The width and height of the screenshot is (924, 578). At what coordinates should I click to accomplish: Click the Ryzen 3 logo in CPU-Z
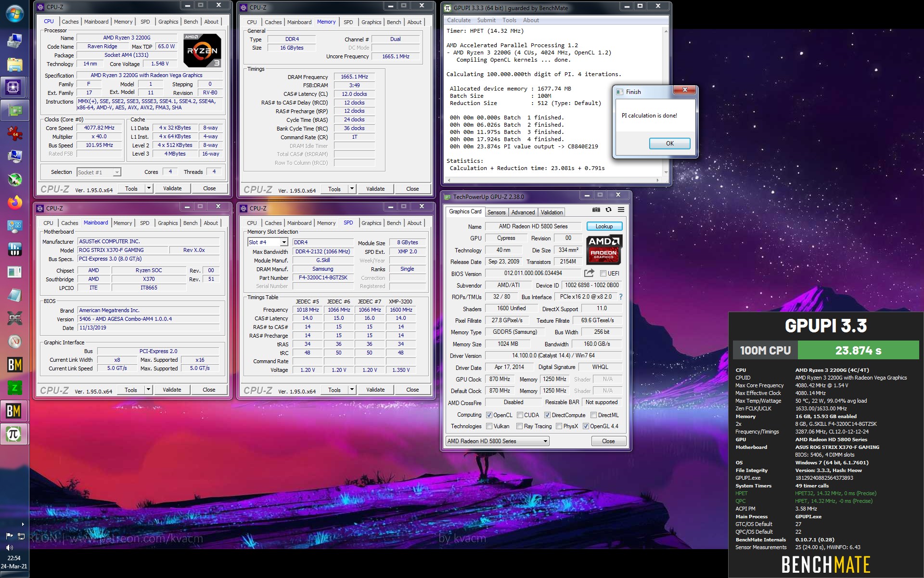pyautogui.click(x=202, y=50)
